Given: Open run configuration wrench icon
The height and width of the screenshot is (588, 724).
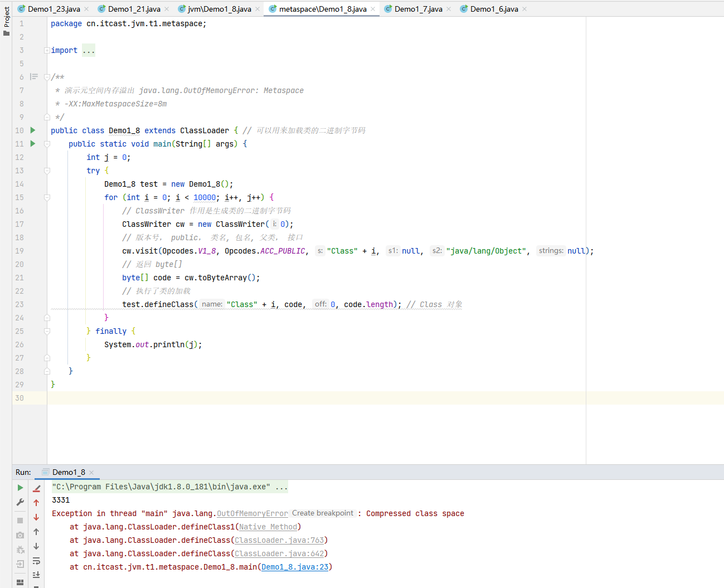Looking at the screenshot, I should click(x=20, y=502).
